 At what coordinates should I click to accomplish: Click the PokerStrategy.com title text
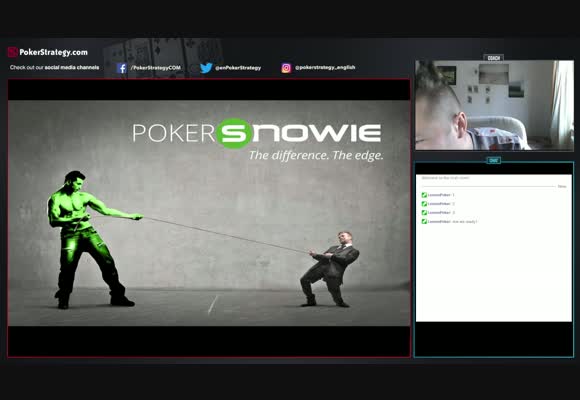click(53, 52)
